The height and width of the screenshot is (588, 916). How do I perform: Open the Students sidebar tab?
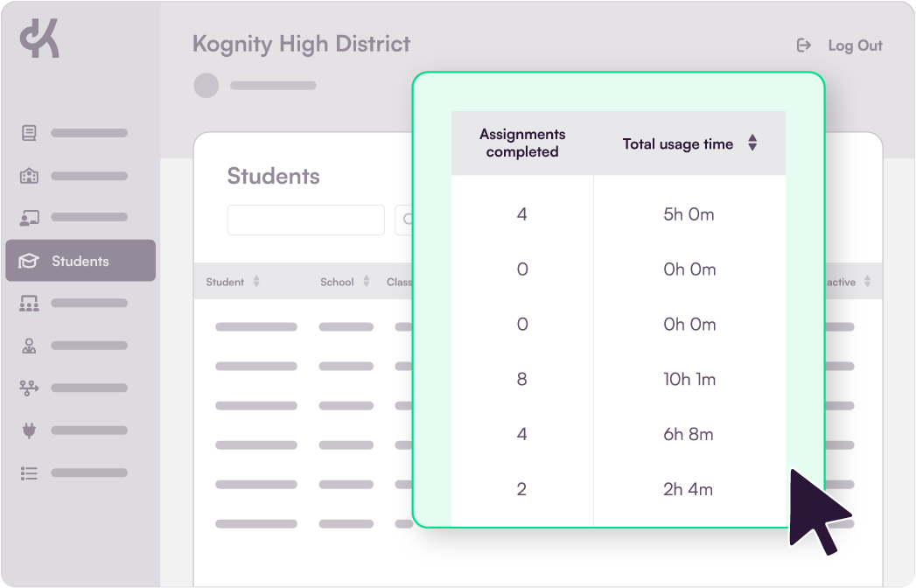pyautogui.click(x=80, y=261)
